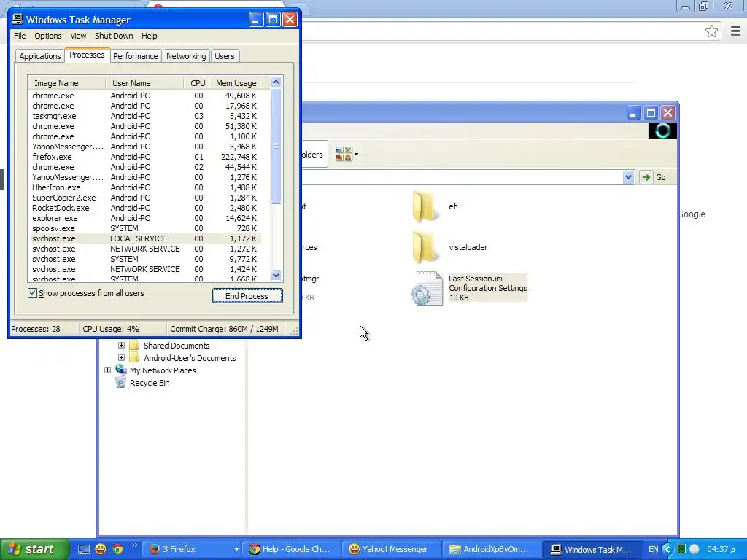Screen dimensions: 747x560
Task: Click the End Process button
Action: pyautogui.click(x=247, y=296)
